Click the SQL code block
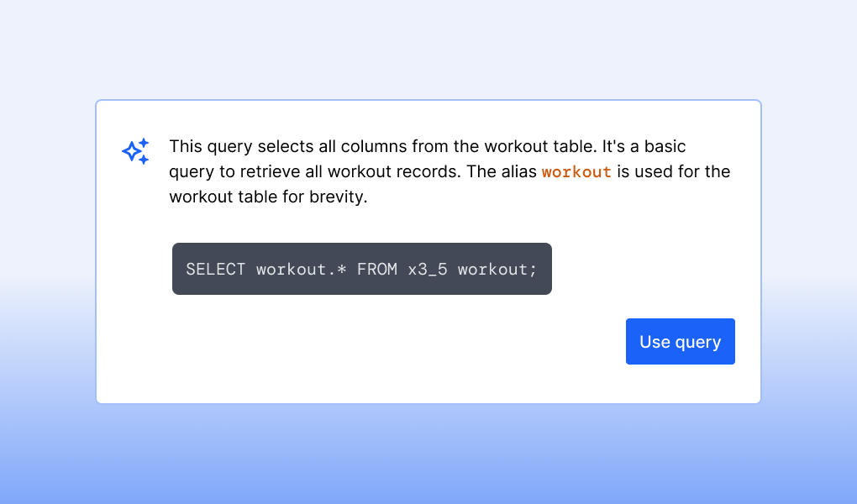Viewport: 857px width, 504px height. pyautogui.click(x=361, y=269)
